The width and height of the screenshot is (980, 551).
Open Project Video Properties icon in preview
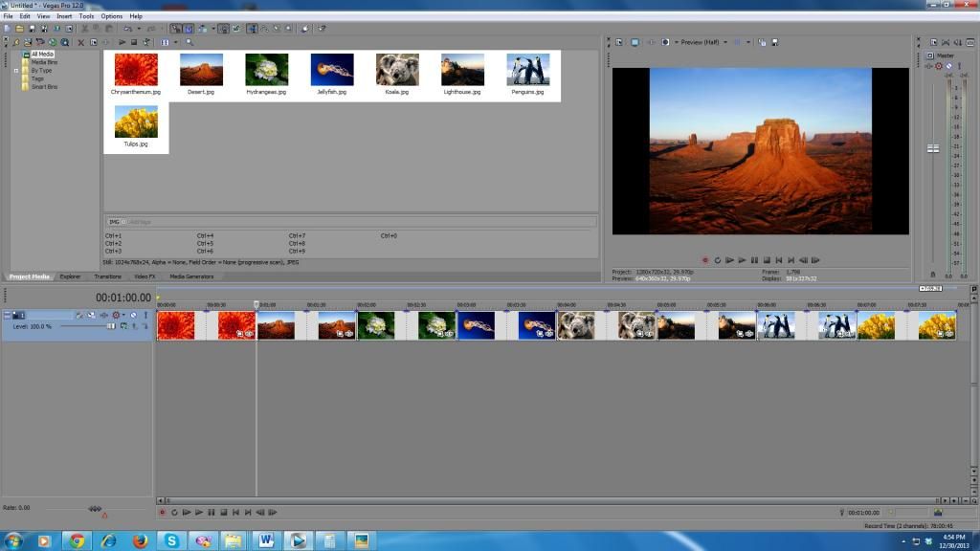coord(619,42)
